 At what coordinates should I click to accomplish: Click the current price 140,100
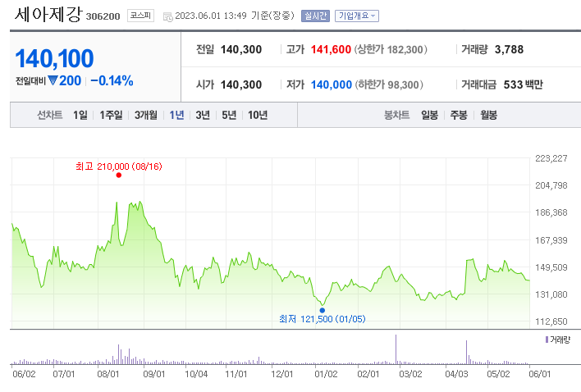54,58
